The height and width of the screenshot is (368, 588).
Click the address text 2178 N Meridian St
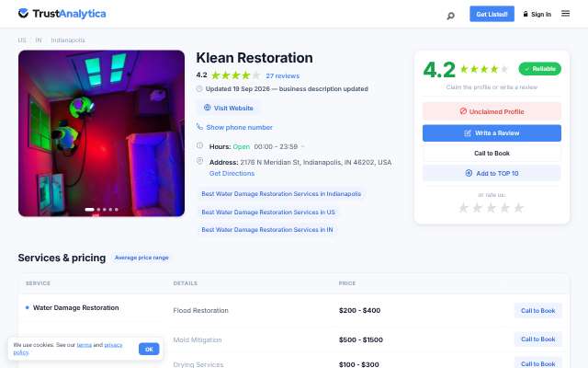pos(316,162)
